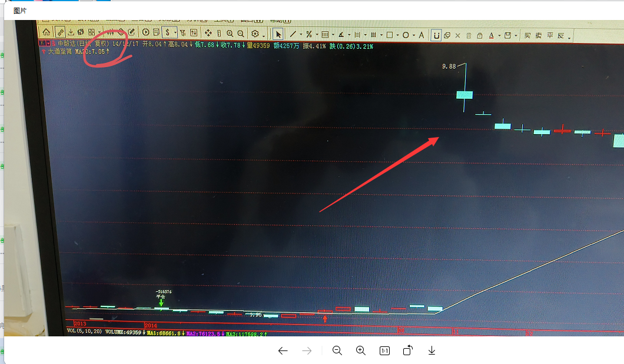Zoom in with toolbar magnifier plus
624x364 pixels.
click(x=230, y=34)
